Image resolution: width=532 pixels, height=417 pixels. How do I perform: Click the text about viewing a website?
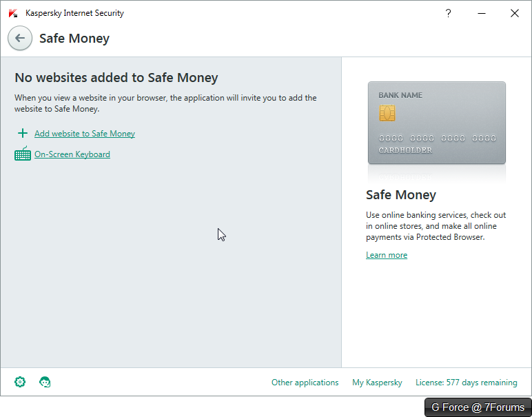(x=165, y=103)
